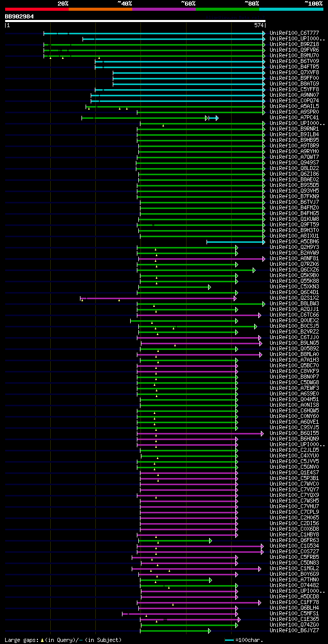Click label UniRef100_A9T8R9
This screenshot has height=644, width=328.
(x=294, y=146)
